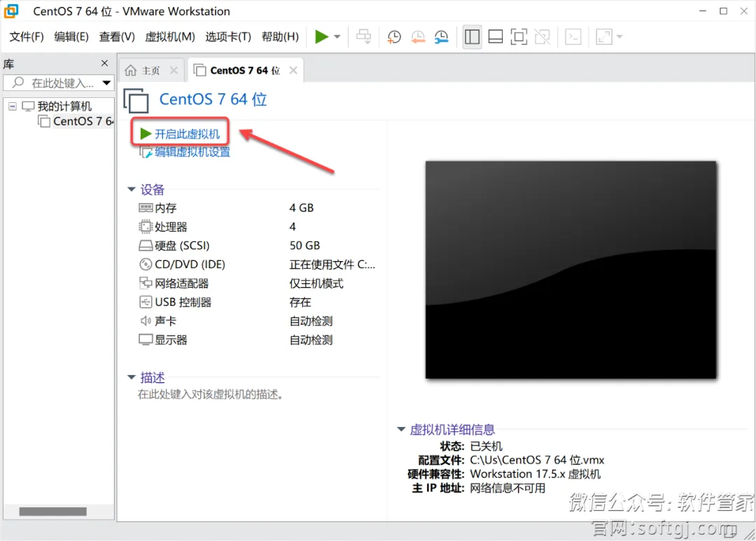Click the 显示器 display device icon
This screenshot has width=756, height=541.
[146, 340]
